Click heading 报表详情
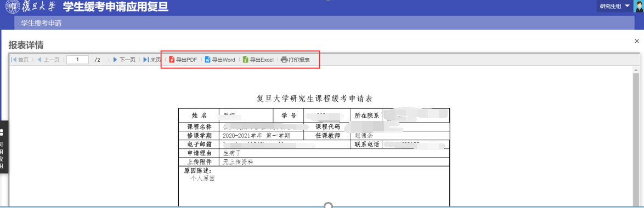 pos(26,45)
